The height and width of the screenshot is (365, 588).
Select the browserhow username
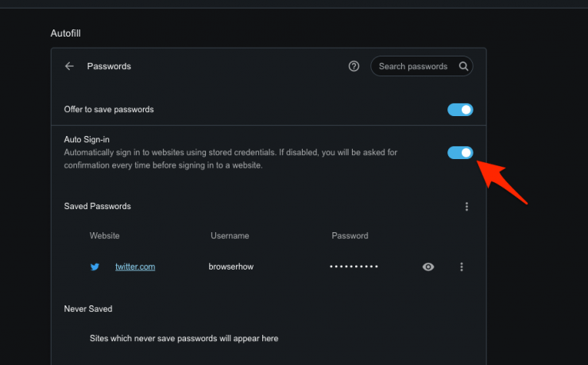coord(231,266)
